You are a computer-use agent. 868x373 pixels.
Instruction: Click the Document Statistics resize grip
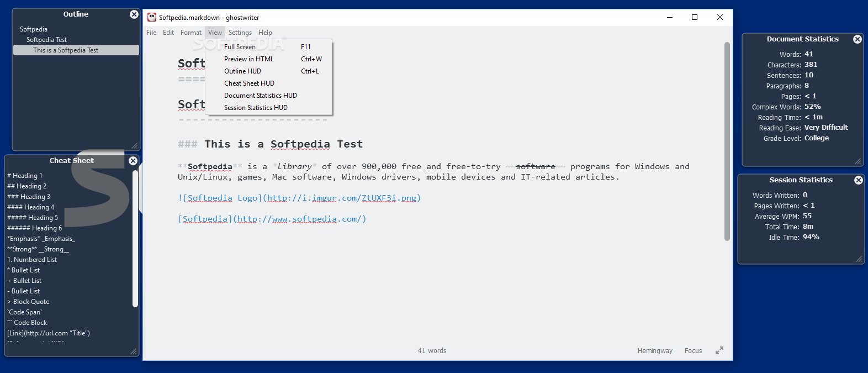pyautogui.click(x=858, y=161)
